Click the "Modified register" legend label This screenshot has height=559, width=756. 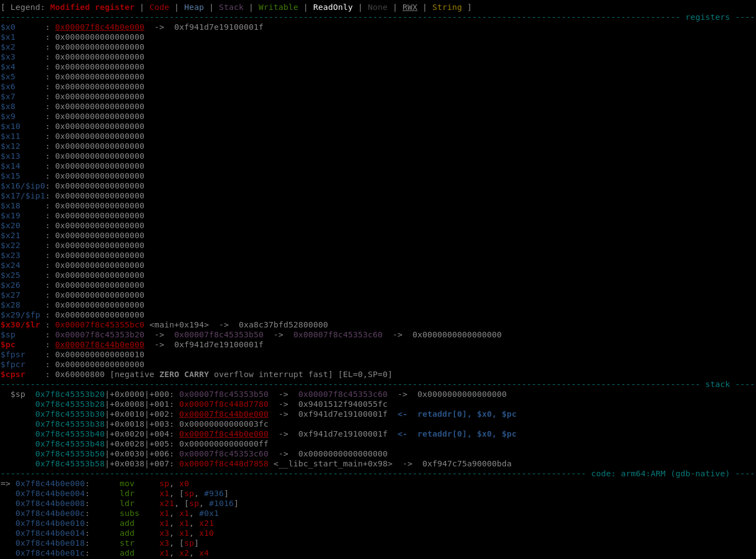pos(92,7)
